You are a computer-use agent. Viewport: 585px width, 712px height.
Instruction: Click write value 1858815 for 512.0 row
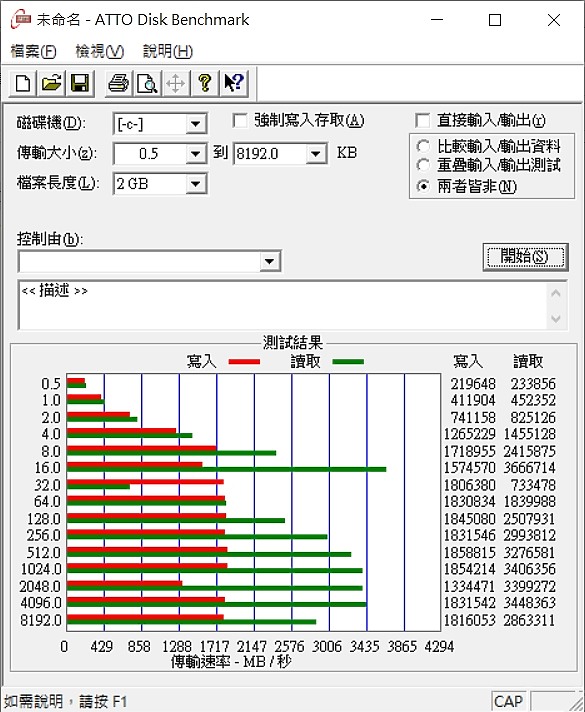[469, 553]
